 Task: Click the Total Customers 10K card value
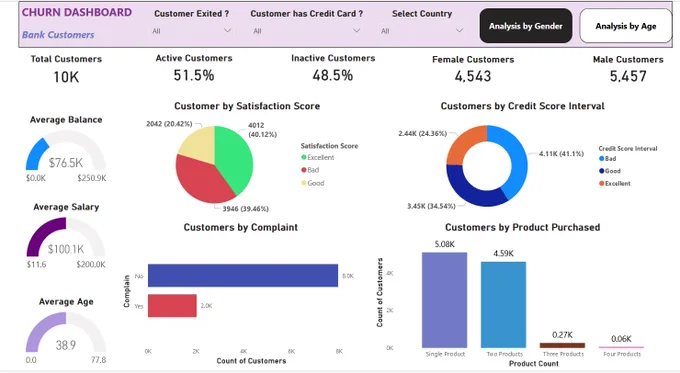(x=66, y=77)
